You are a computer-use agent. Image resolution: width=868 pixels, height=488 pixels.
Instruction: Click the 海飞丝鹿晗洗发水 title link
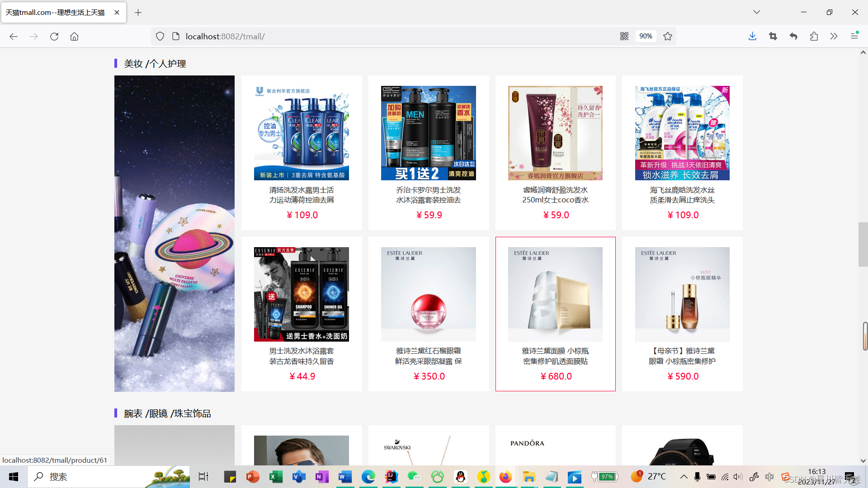pos(682,195)
